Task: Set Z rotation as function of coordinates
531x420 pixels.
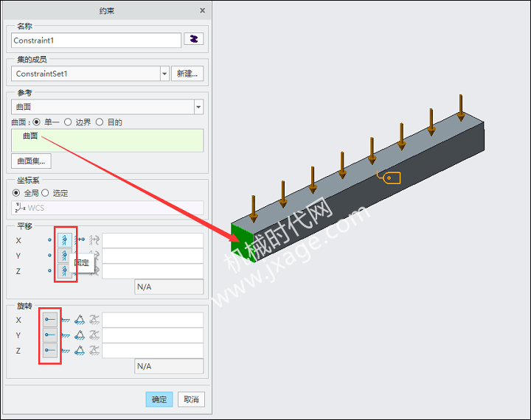Action: point(94,350)
